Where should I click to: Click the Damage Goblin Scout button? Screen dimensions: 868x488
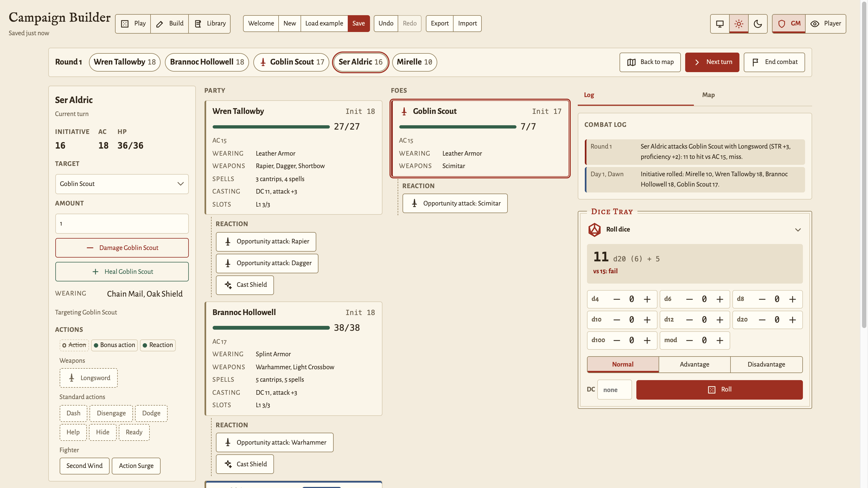(x=122, y=248)
